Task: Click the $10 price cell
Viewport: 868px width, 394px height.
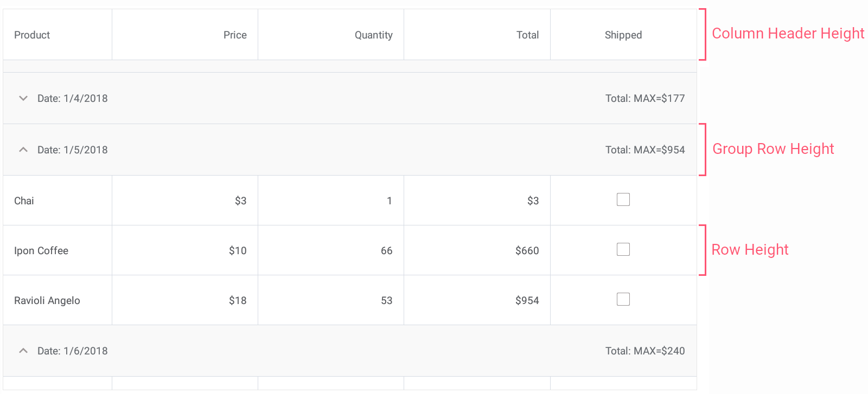Action: [238, 251]
